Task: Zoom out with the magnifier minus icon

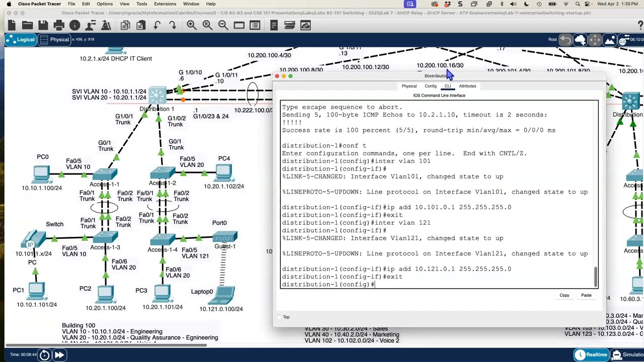Action: pos(223,25)
